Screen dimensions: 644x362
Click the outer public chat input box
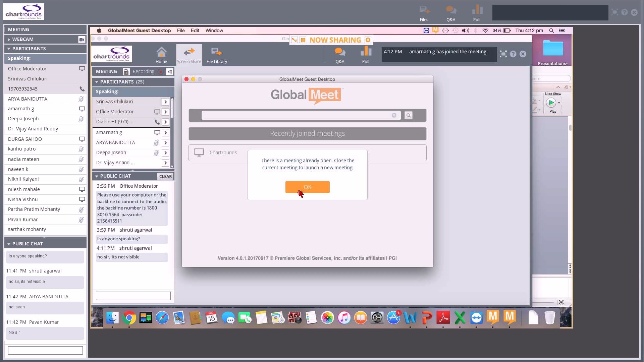(45, 350)
